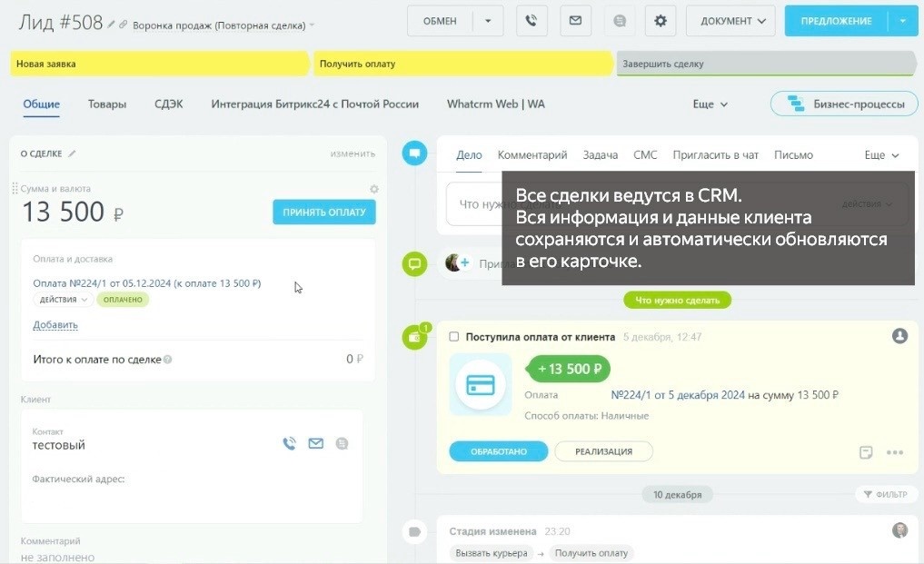Click avatar on Стадия изменена entry

click(899, 529)
